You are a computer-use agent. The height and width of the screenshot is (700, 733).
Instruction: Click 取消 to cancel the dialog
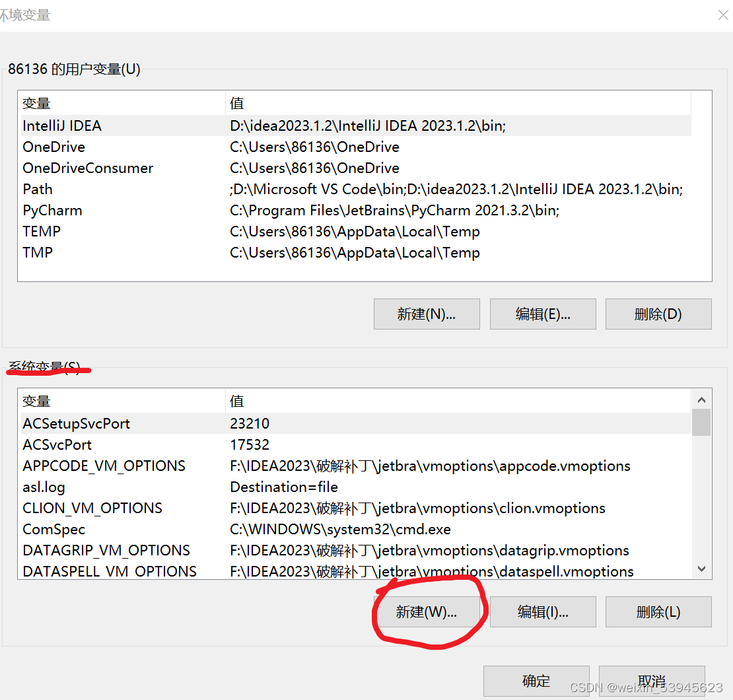651,681
